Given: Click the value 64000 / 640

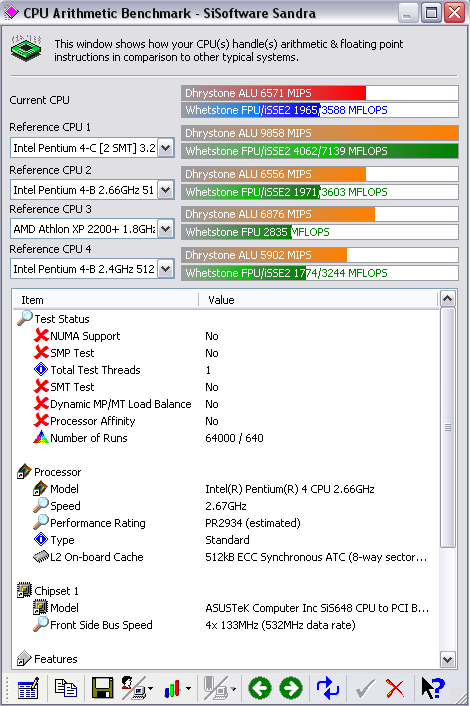Looking at the screenshot, I should [234, 438].
